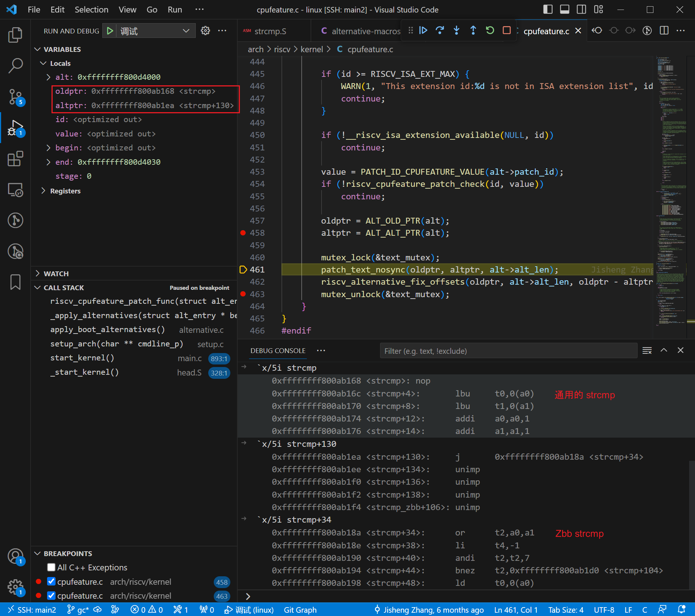Click the debug Continue button
The width and height of the screenshot is (695, 616).
(423, 31)
